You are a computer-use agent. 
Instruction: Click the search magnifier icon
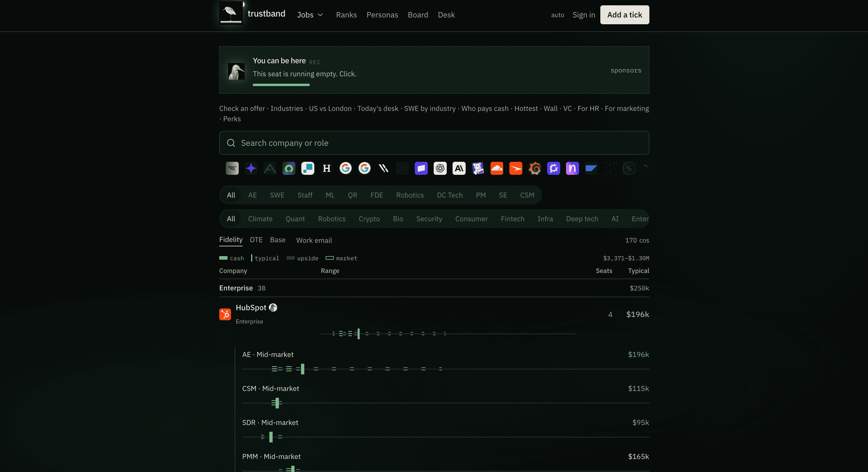click(231, 143)
